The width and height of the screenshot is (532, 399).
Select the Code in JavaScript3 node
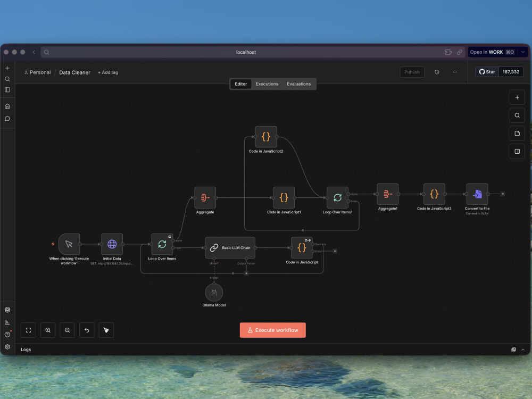[x=434, y=194]
